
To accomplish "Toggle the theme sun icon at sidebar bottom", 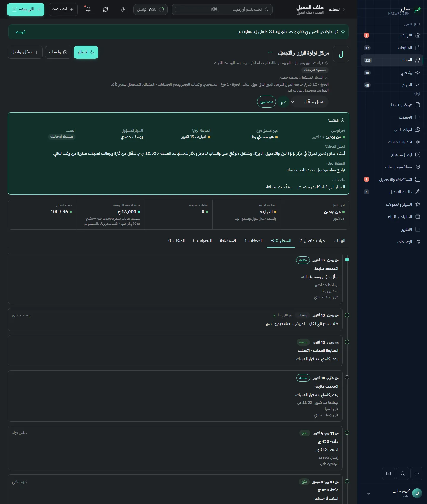I will coord(417,473).
